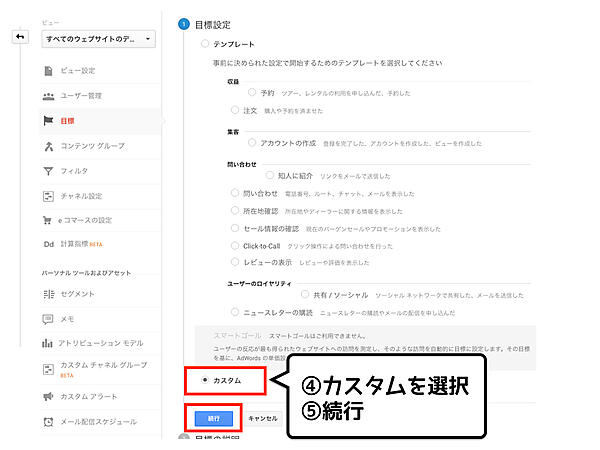600x450 pixels.
Task: Click the フィルタ funnel icon
Action: click(x=48, y=171)
